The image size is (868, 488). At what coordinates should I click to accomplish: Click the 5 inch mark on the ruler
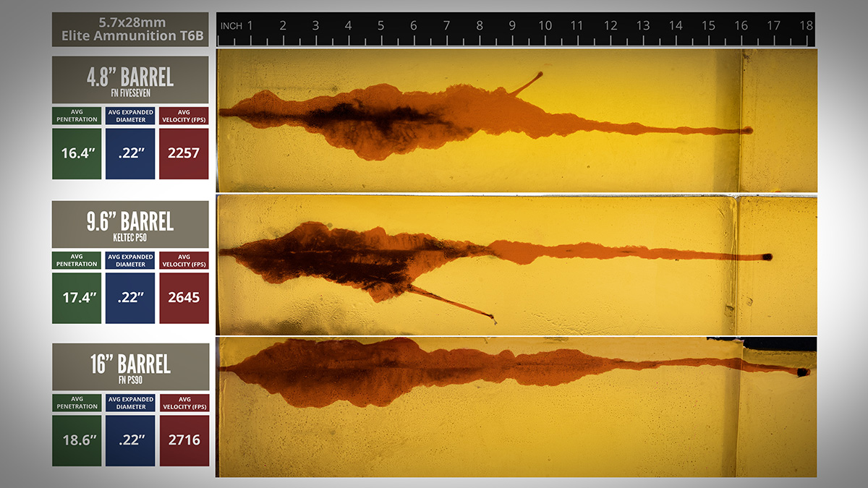click(x=380, y=26)
